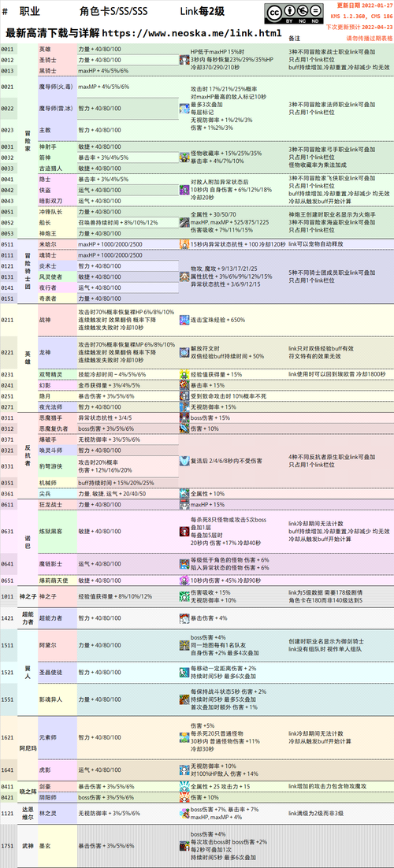Click the mage link icon beside '攻击时 17%/21%/25%概率'
394x868 pixels.
[x=184, y=109]
